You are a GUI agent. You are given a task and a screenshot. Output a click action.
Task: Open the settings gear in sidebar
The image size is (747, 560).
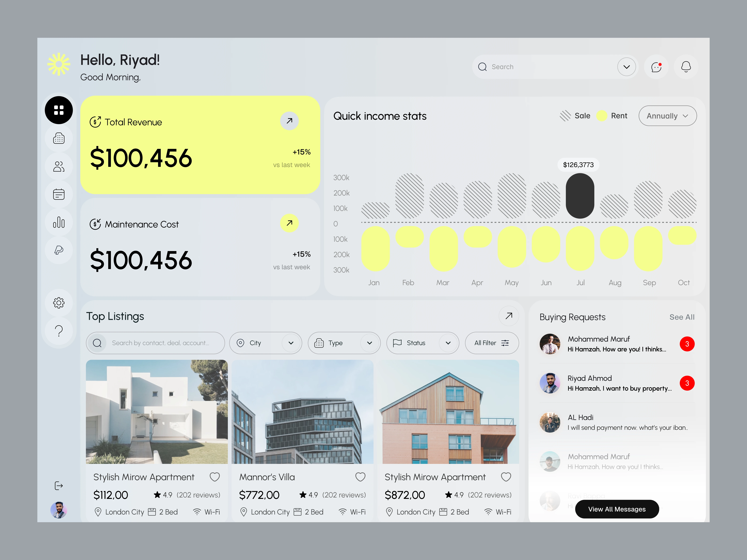[x=59, y=303]
